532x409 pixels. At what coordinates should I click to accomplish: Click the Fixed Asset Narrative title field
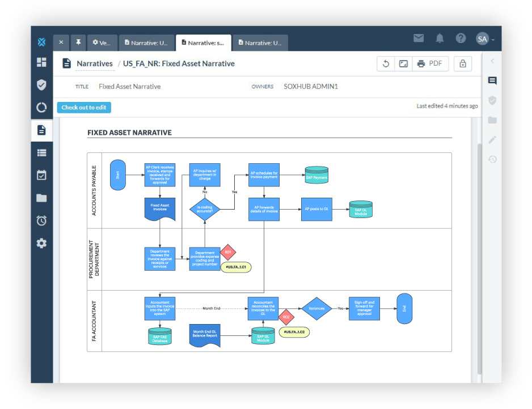[x=129, y=86]
